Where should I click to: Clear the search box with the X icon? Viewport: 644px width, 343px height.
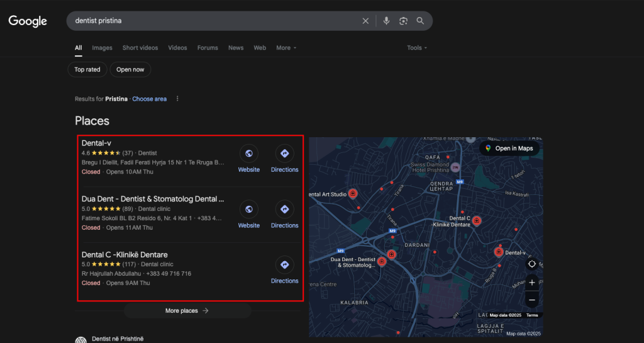pos(365,21)
